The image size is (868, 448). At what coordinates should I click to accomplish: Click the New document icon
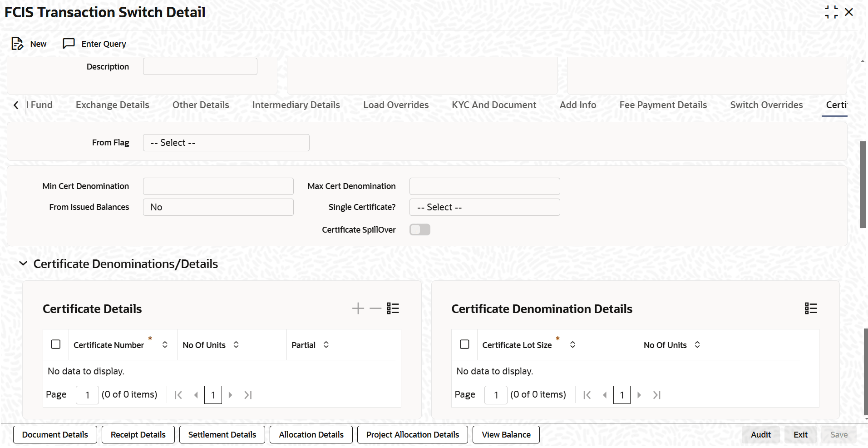17,44
